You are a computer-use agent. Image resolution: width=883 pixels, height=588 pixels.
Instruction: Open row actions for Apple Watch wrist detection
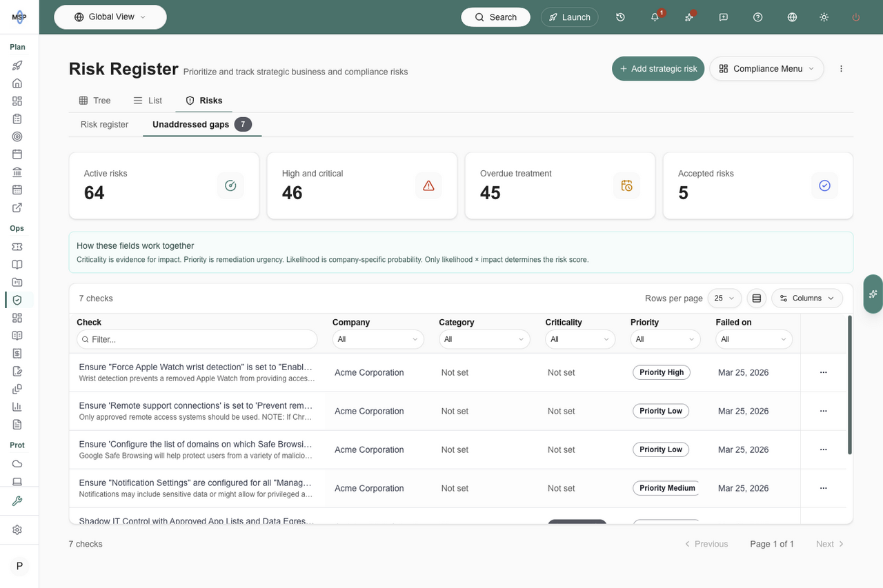coord(823,372)
